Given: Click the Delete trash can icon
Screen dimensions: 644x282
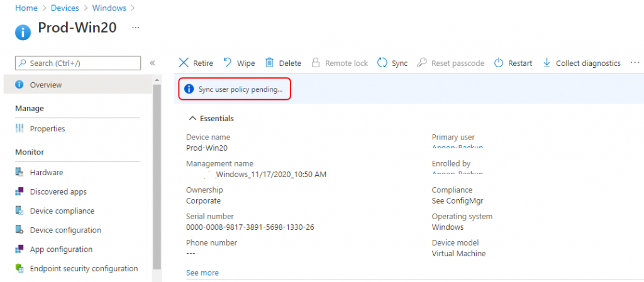Looking at the screenshot, I should pos(269,63).
